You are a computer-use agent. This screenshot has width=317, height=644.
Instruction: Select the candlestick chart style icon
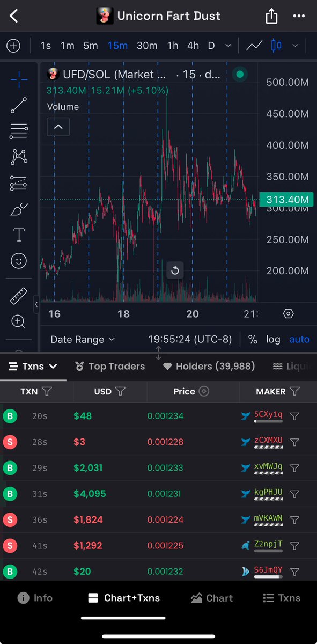point(276,46)
